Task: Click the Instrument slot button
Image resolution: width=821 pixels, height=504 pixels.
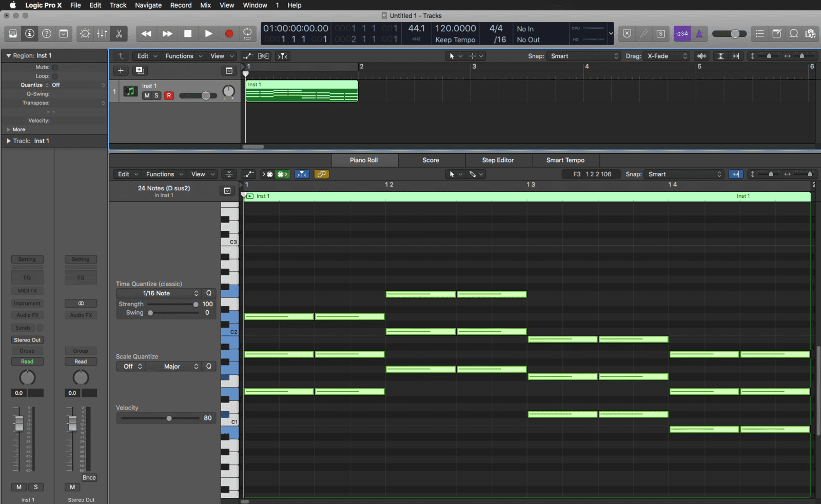Action: coord(27,304)
